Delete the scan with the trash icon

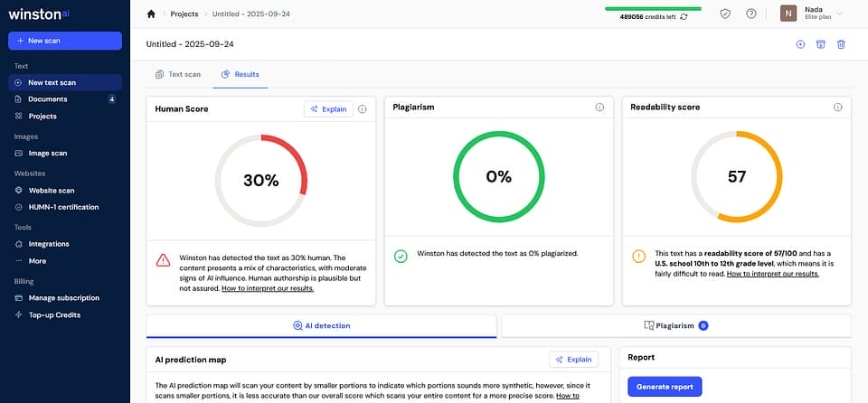[x=841, y=44]
